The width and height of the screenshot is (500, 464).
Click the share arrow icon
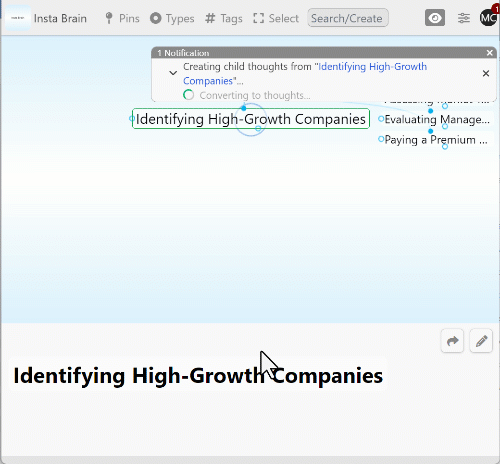click(x=452, y=341)
